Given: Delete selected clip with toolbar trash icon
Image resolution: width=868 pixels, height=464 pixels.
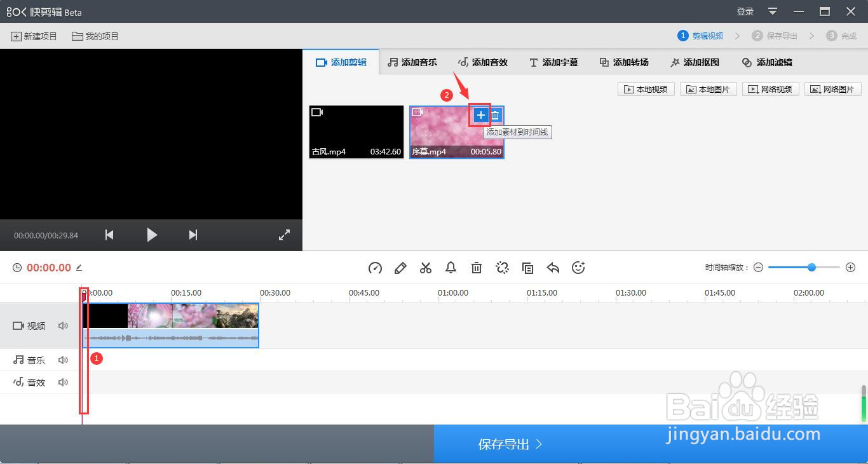Looking at the screenshot, I should click(477, 268).
